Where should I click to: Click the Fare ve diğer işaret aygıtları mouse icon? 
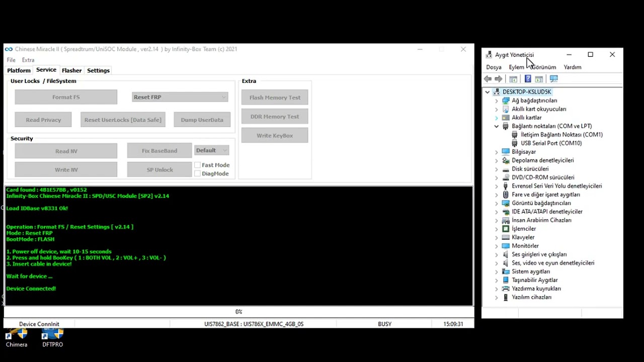click(x=506, y=195)
